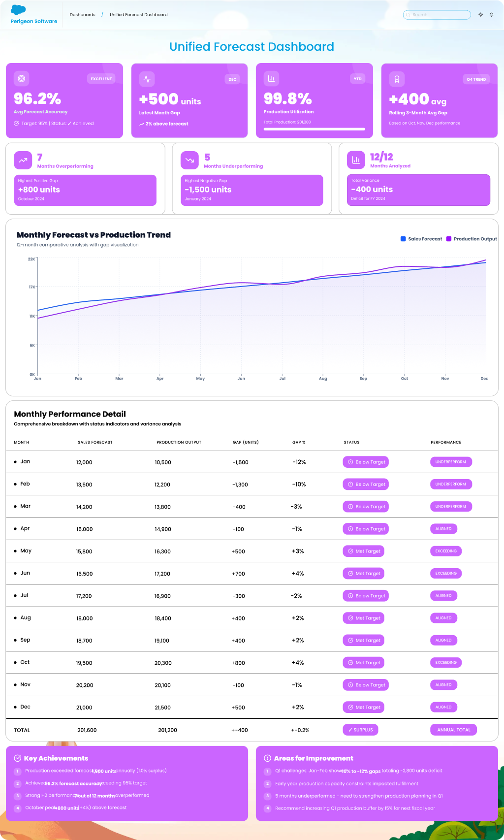Click the pulse icon on Latest Month Gap card
The width and height of the screenshot is (504, 840).
tap(147, 79)
